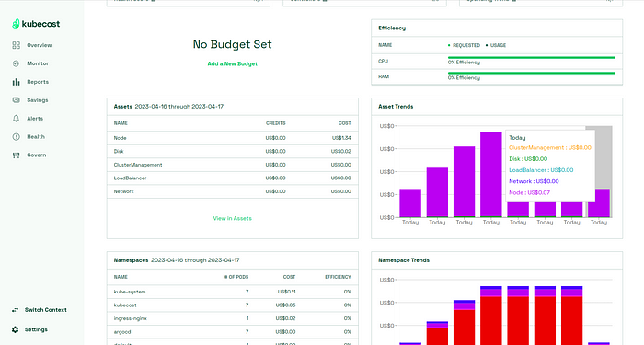644x345 pixels.
Task: Click the Health sidebar icon
Action: point(16,137)
